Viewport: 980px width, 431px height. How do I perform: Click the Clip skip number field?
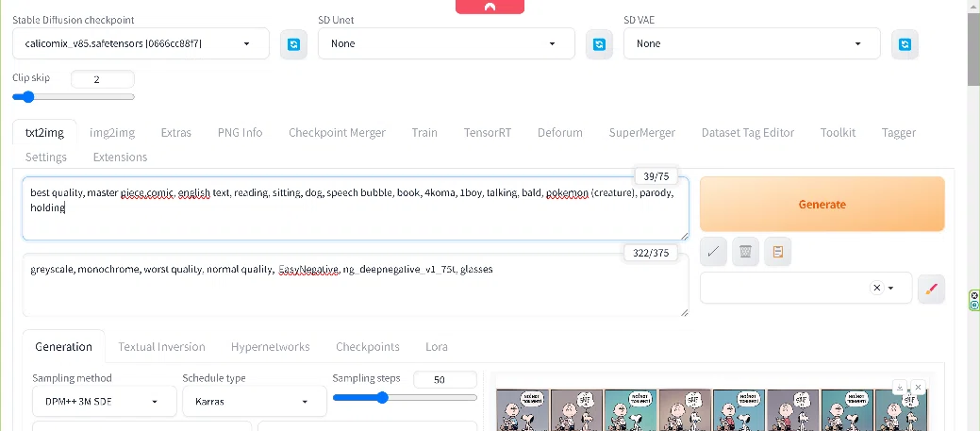pyautogui.click(x=103, y=79)
